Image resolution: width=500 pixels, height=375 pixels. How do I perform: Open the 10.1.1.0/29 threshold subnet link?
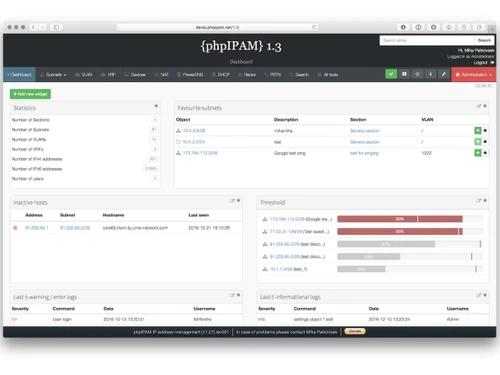coord(281,269)
